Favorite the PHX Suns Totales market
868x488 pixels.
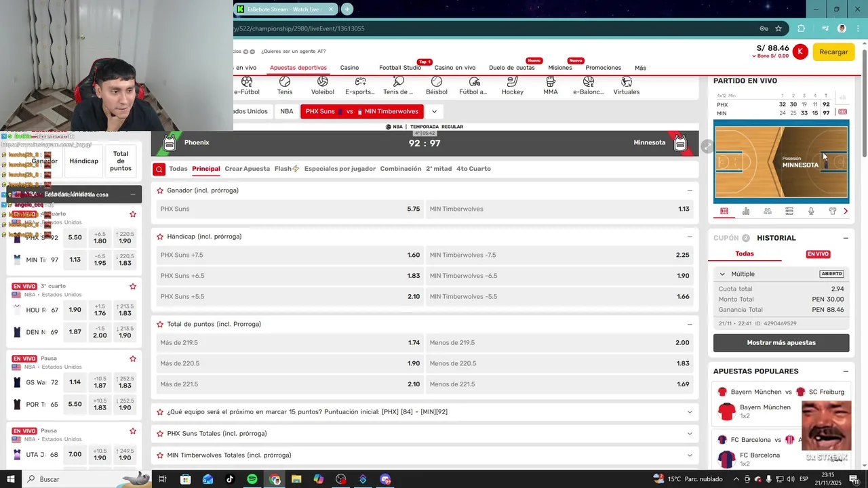click(x=160, y=434)
